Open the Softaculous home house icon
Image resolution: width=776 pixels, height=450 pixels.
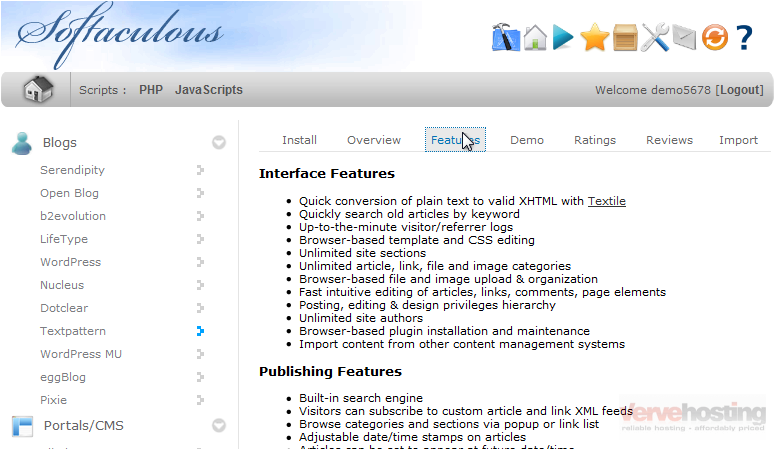535,37
